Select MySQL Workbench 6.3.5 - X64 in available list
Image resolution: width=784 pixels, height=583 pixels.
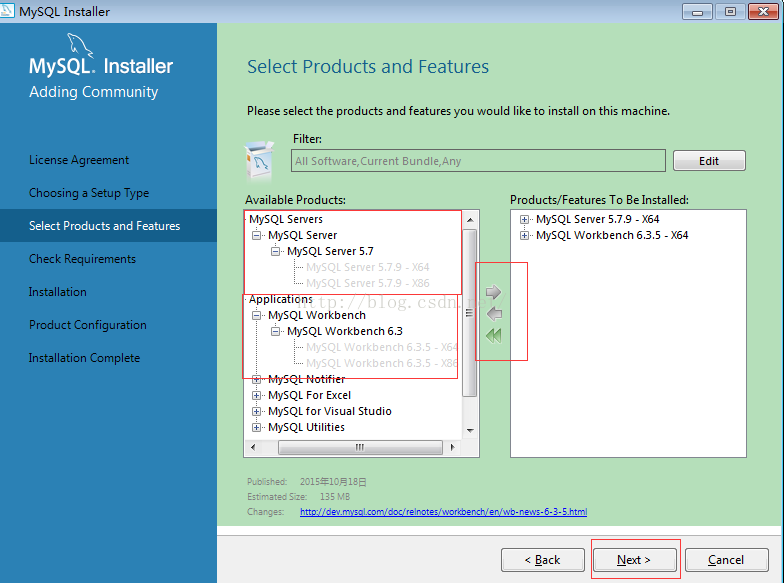(382, 347)
